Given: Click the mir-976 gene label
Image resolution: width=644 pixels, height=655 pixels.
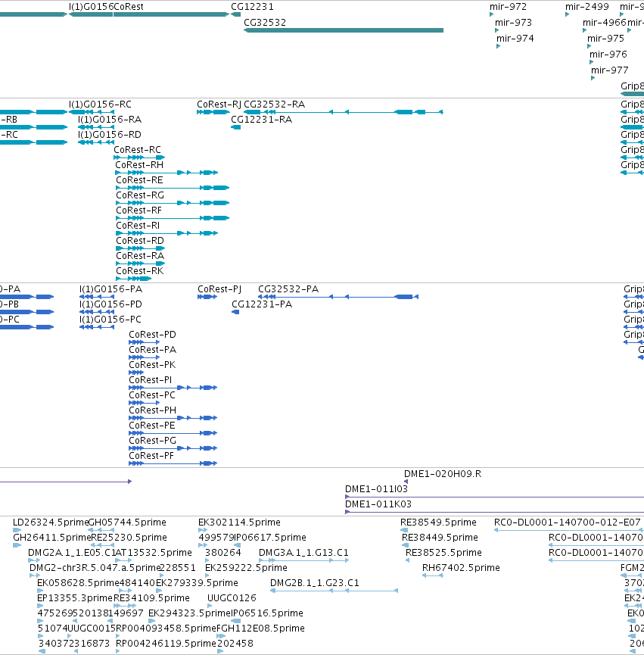Looking at the screenshot, I should click(608, 55).
